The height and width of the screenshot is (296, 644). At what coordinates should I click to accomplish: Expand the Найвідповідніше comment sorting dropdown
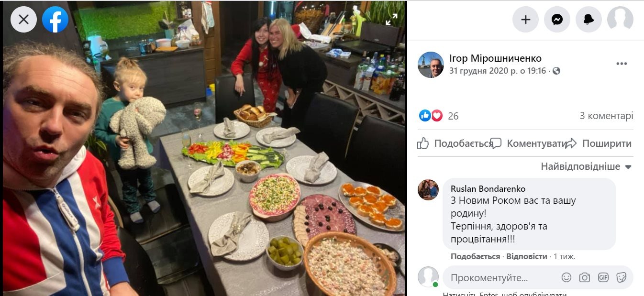pos(586,167)
